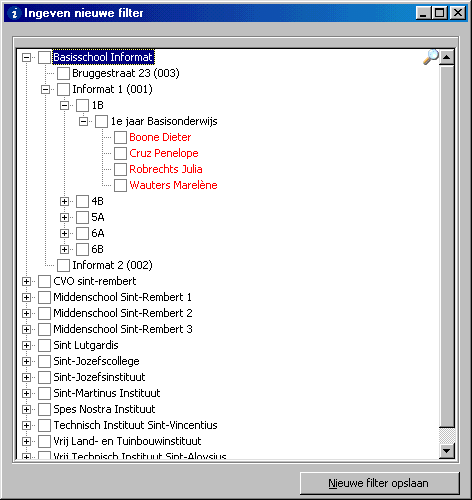Check the Technisch Instituut Sint-Vincentius box
The width and height of the screenshot is (472, 500).
pyautogui.click(x=44, y=425)
